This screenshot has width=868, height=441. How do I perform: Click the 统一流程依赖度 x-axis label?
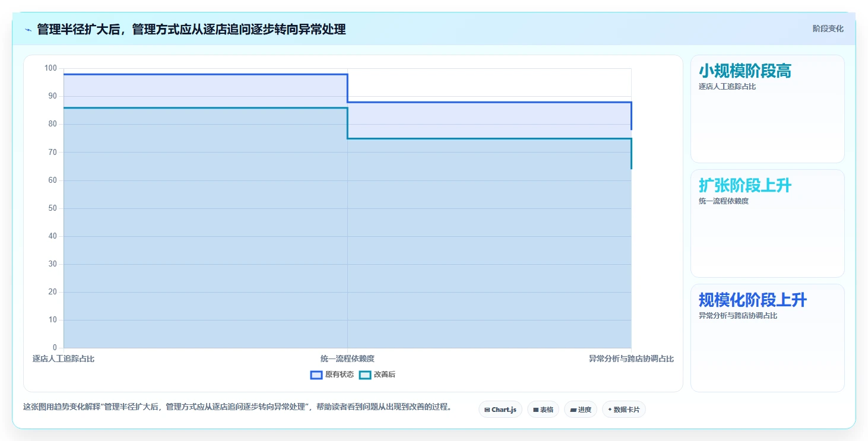click(347, 358)
